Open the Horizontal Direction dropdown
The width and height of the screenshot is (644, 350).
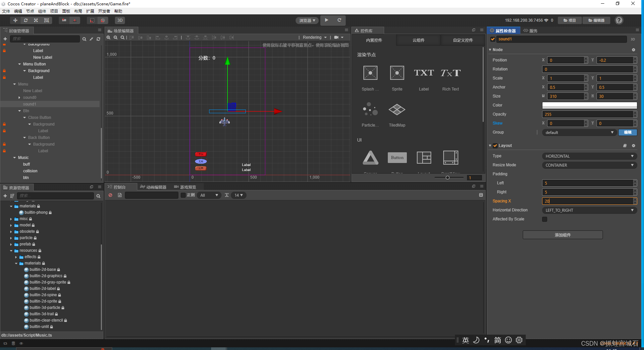[589, 210]
